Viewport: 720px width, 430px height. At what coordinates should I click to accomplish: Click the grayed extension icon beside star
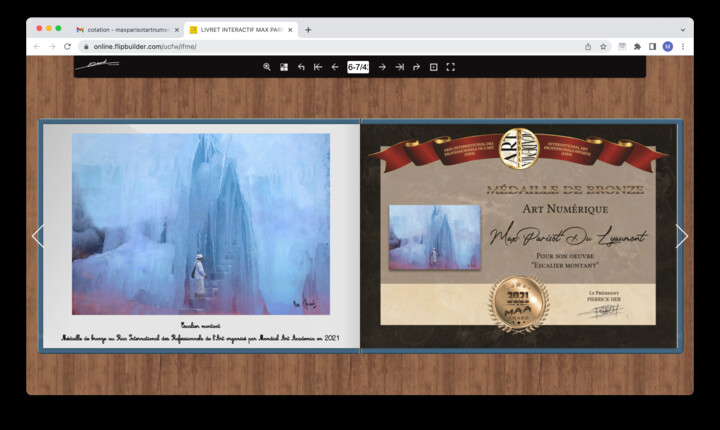tap(622, 46)
